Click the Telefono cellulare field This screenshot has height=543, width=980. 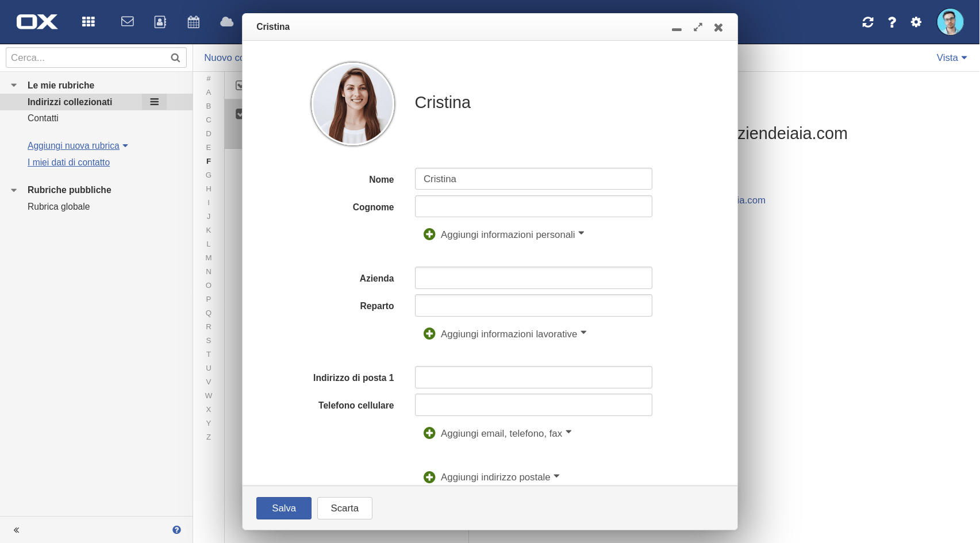(533, 405)
